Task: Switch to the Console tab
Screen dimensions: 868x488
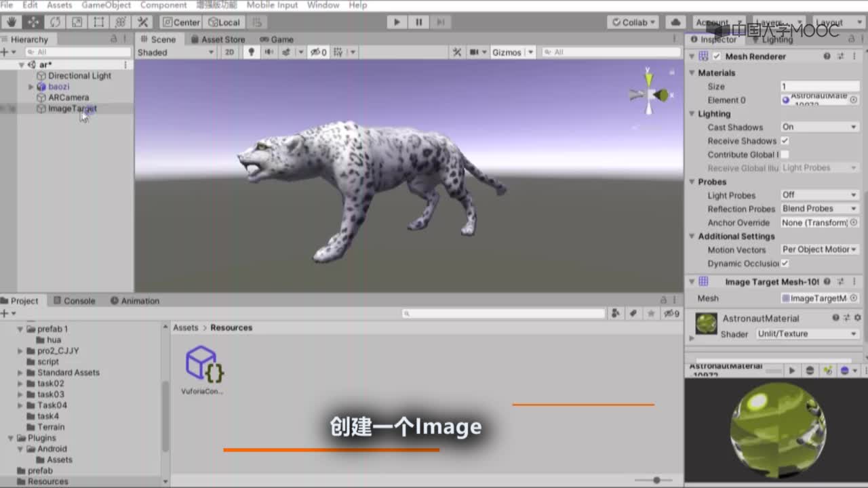Action: (75, 301)
